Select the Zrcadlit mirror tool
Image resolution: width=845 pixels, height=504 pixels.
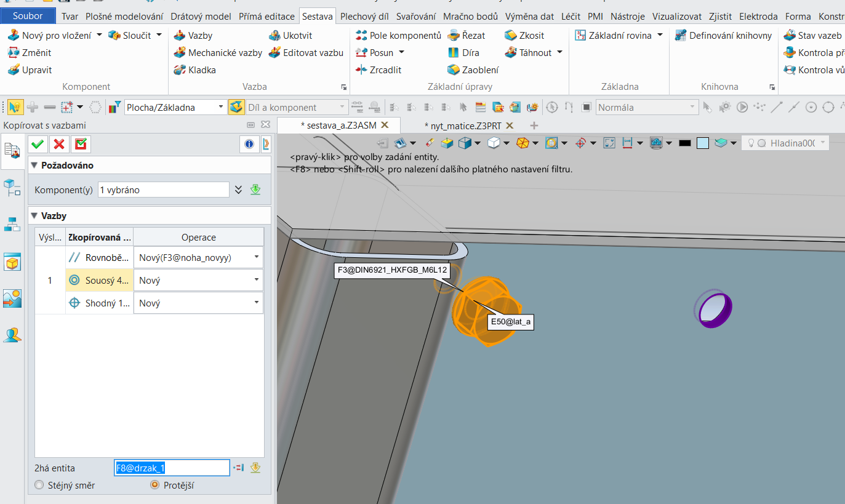coord(378,70)
